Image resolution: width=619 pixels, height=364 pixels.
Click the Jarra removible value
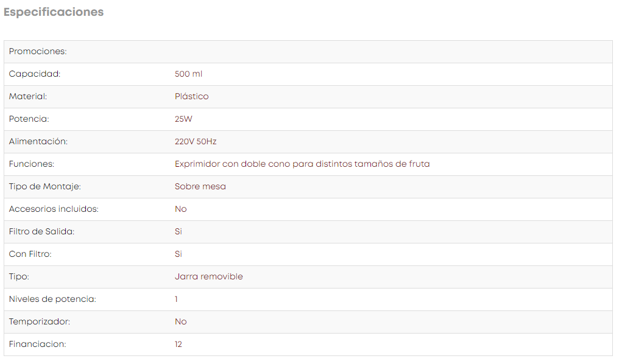coord(209,276)
